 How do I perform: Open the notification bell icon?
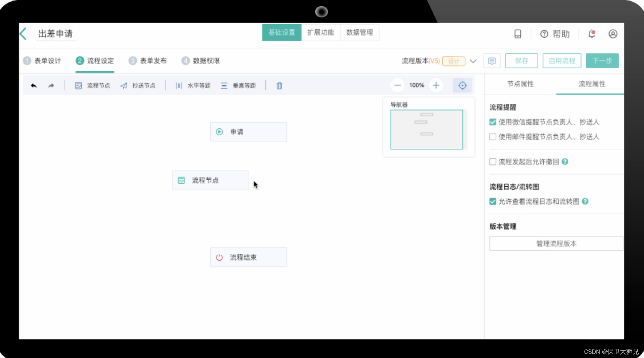(x=591, y=34)
